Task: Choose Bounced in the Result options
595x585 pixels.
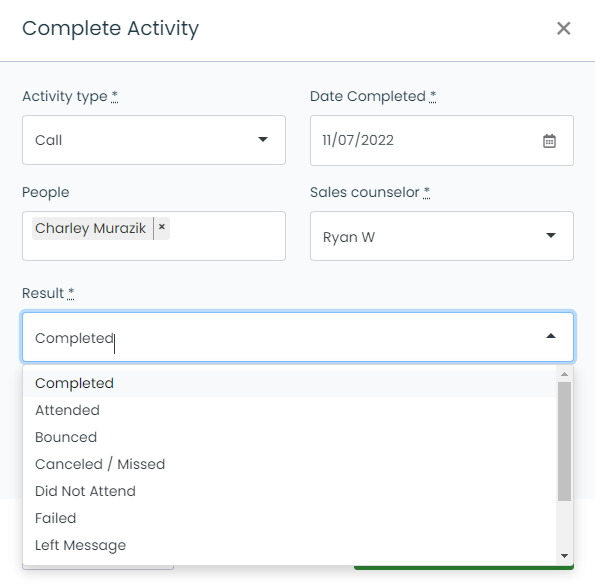Action: point(290,437)
